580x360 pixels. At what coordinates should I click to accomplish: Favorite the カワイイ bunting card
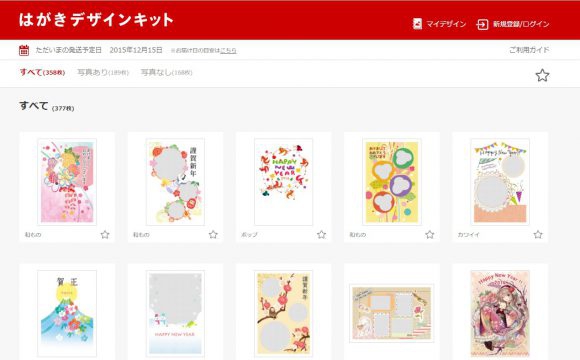[538, 235]
